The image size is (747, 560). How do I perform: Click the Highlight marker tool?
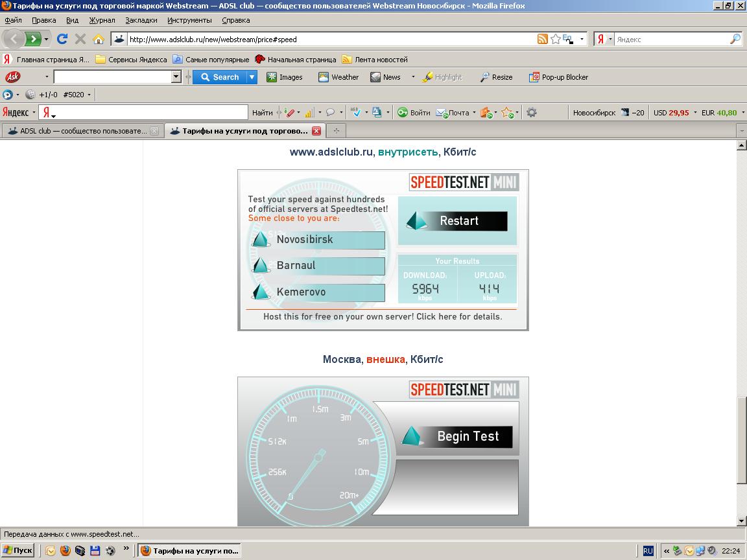(x=442, y=77)
